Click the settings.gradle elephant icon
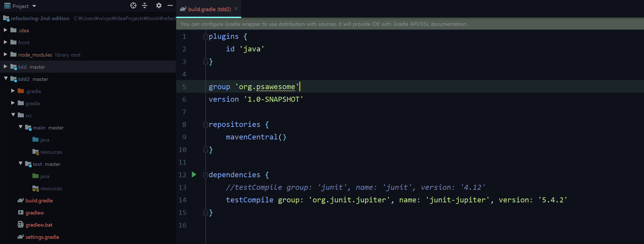This screenshot has width=644, height=244. click(x=21, y=237)
